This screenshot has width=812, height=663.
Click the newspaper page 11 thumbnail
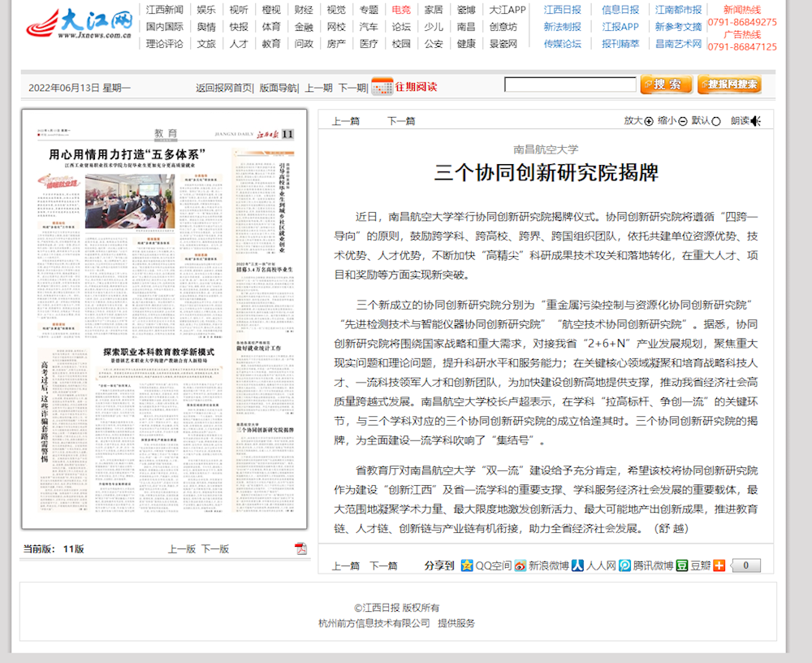click(x=164, y=318)
